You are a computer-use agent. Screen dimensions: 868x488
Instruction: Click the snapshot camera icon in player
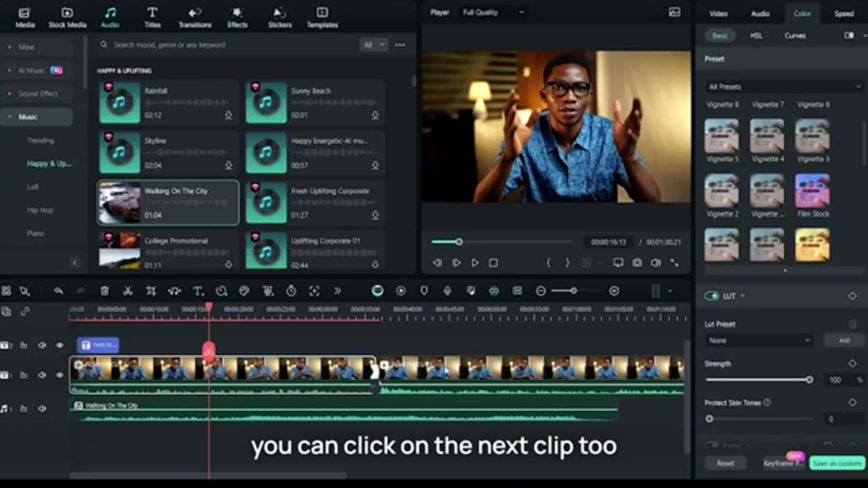(x=637, y=262)
